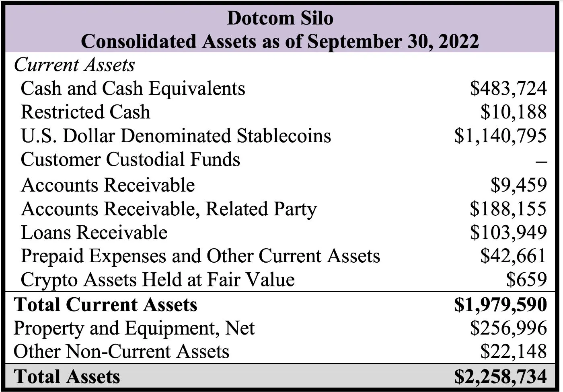The image size is (563, 392).
Task: Click the Total Current Assets bold label
Action: coord(105,304)
